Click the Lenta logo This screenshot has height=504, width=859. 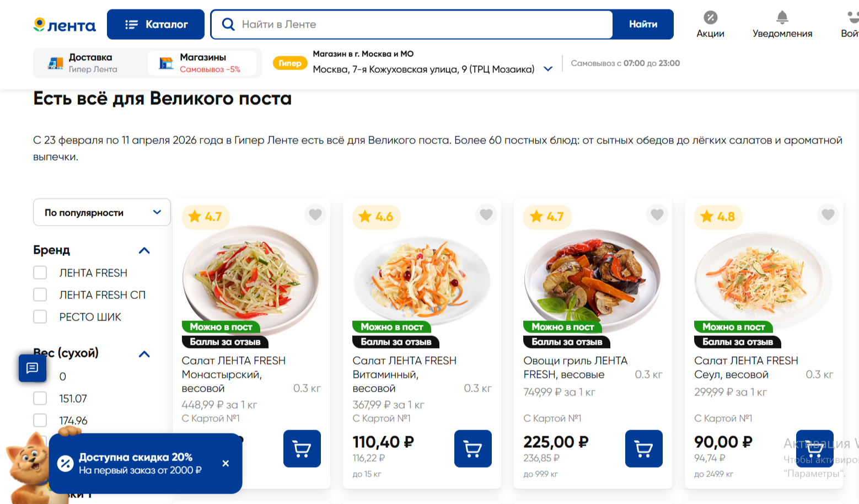65,25
